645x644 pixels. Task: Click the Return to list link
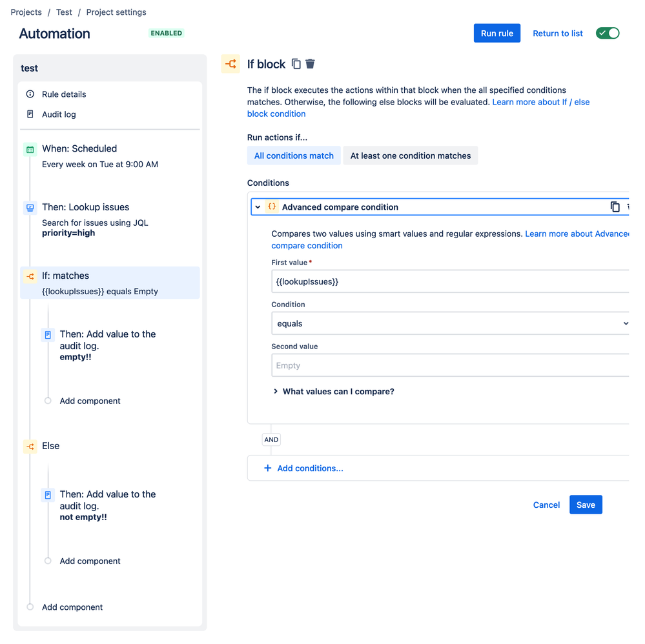557,33
